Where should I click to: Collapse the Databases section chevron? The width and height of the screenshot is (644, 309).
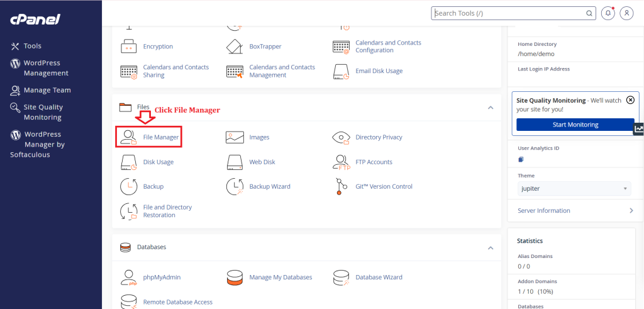coord(490,248)
